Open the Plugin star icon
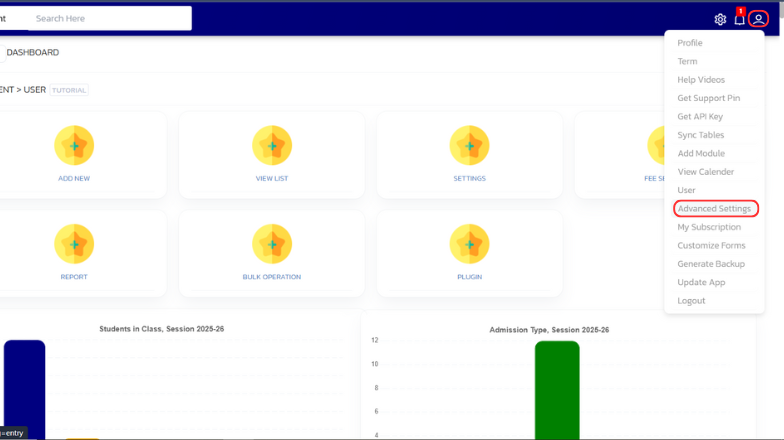 pos(469,244)
